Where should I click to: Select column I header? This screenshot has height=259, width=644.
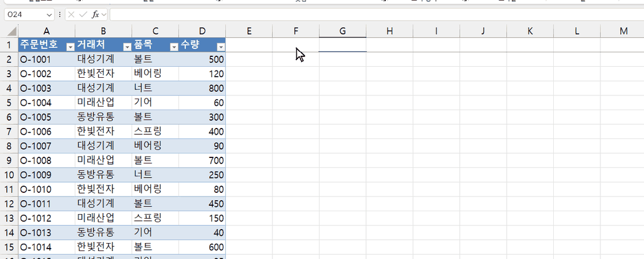click(436, 31)
